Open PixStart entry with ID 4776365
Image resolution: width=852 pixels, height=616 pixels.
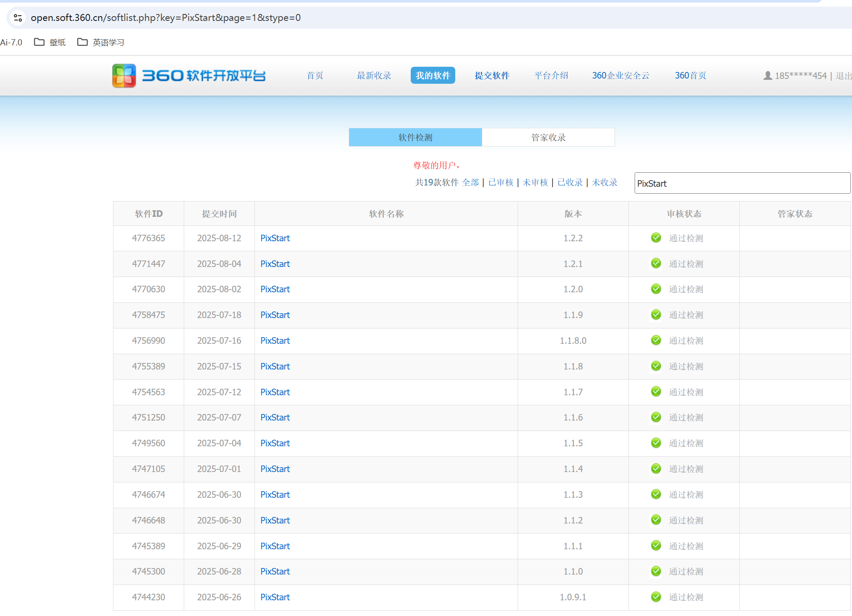click(x=275, y=238)
